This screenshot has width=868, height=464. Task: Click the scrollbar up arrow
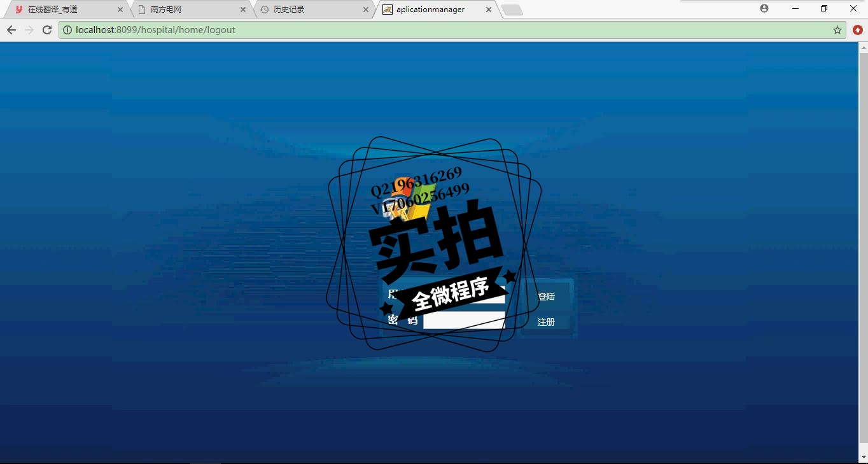tap(864, 47)
